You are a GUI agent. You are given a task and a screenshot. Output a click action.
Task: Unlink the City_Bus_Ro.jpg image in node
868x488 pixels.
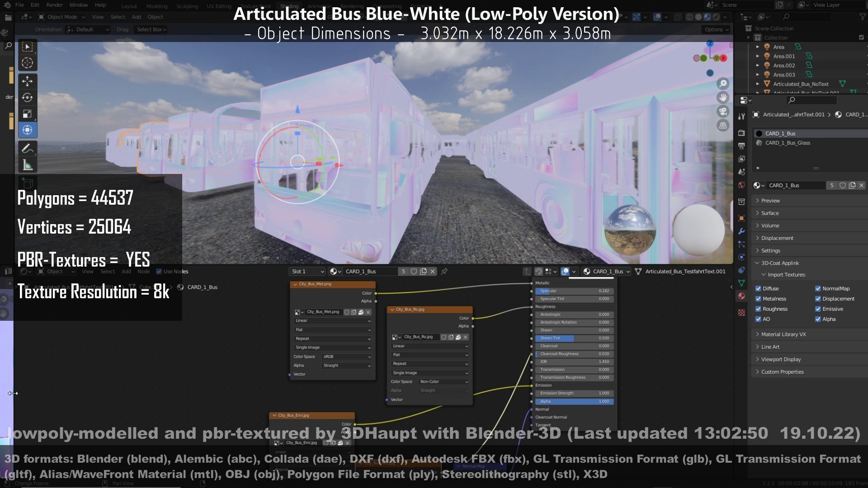tap(466, 337)
